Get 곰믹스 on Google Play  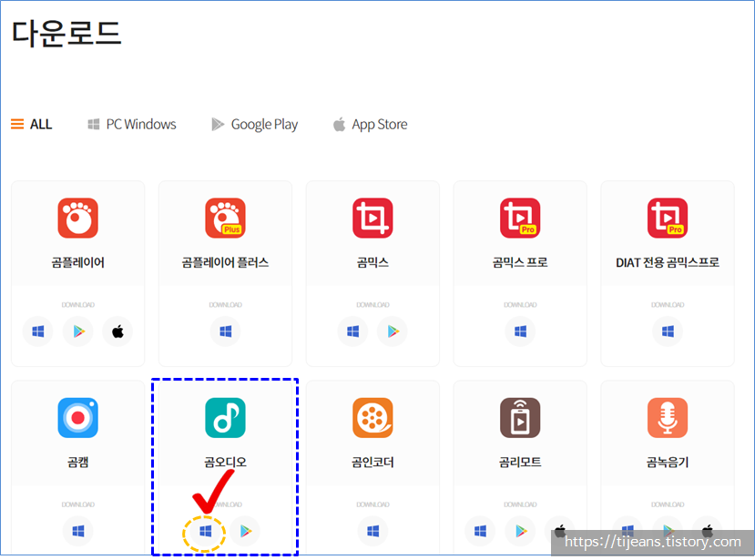[393, 331]
